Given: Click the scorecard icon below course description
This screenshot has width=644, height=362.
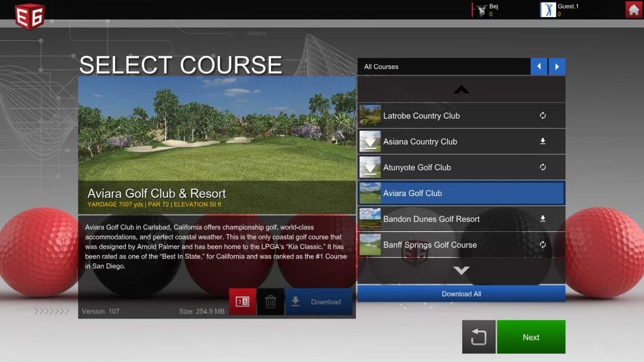Looking at the screenshot, I should click(x=242, y=302).
